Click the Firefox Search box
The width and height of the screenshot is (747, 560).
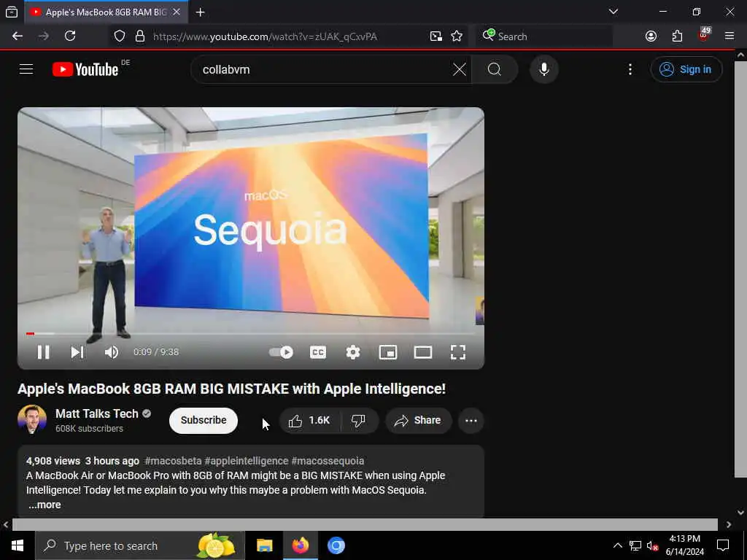tap(545, 36)
